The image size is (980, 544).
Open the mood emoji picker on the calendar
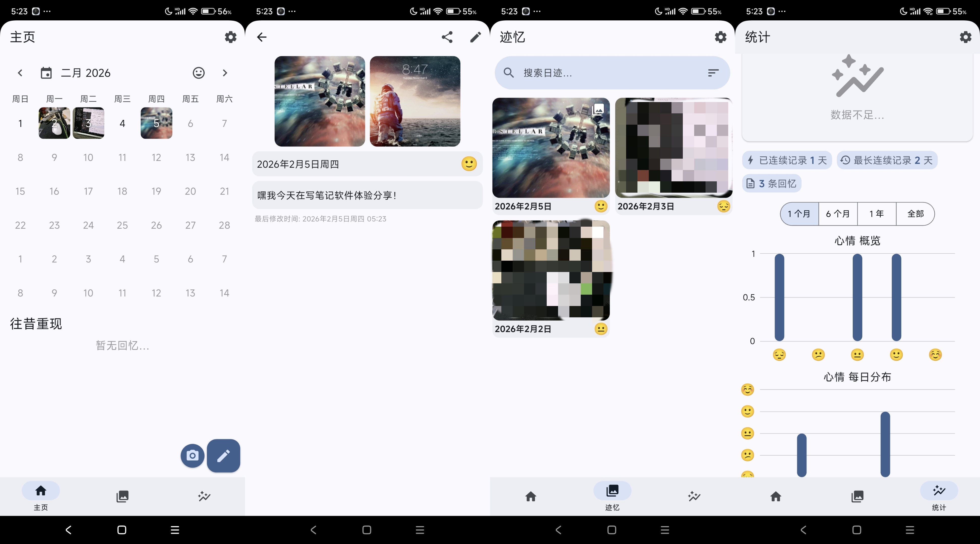199,73
